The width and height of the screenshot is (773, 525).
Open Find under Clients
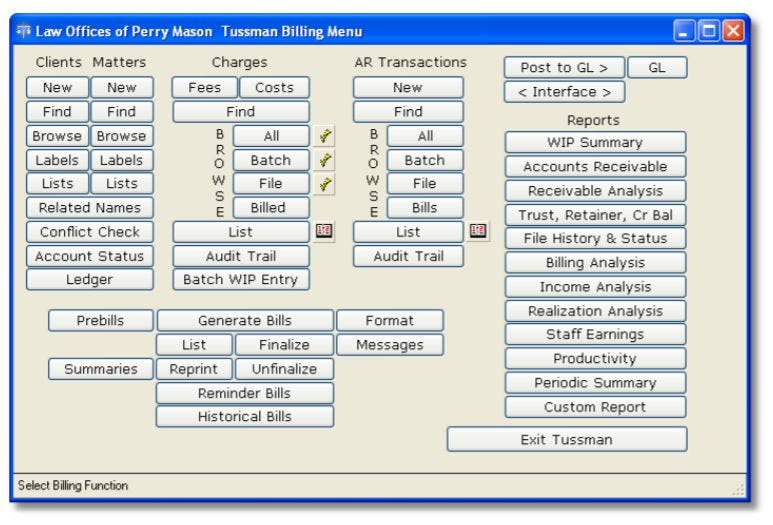(57, 111)
